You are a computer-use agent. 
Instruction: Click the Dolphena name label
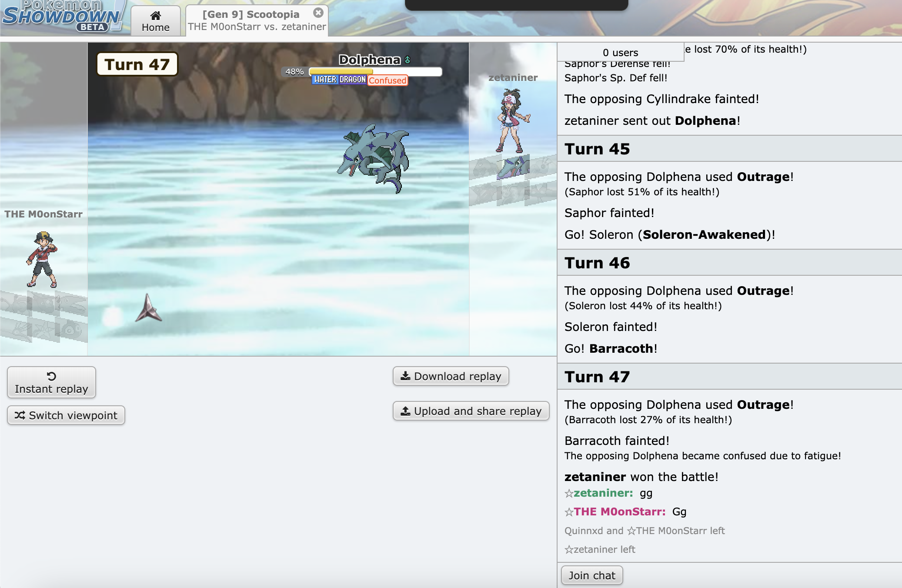(x=370, y=60)
